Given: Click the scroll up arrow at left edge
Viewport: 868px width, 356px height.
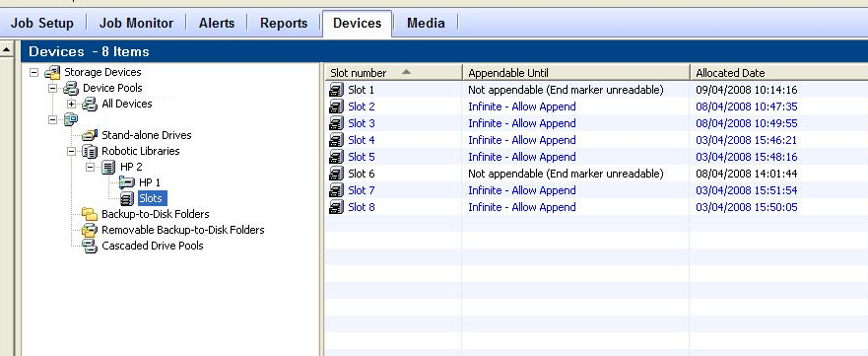Looking at the screenshot, I should coord(6,50).
